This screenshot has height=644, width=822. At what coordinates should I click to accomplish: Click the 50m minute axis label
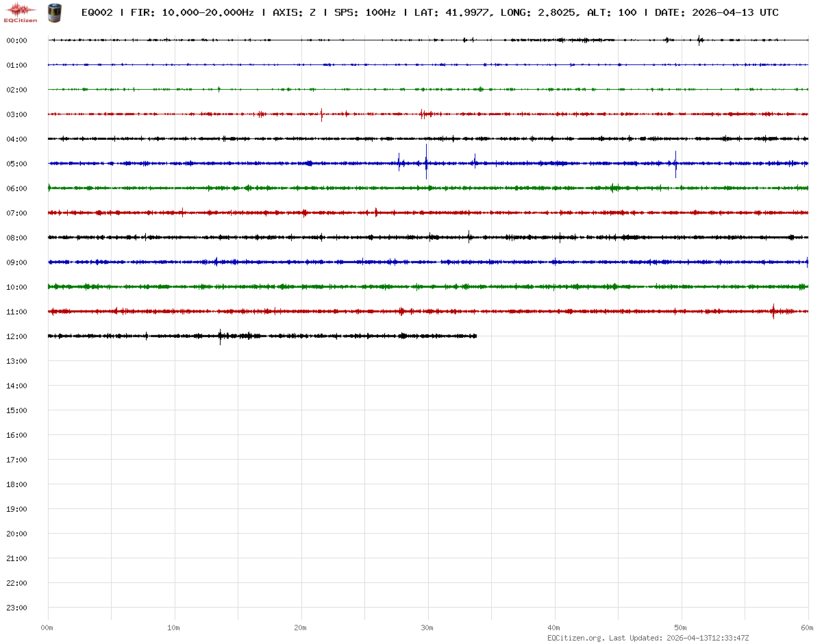(x=680, y=628)
